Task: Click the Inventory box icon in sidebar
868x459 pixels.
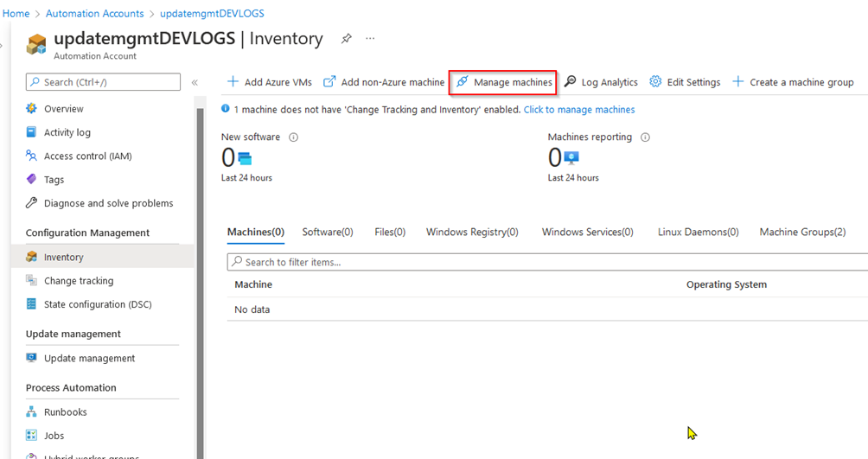Action: pos(31,257)
